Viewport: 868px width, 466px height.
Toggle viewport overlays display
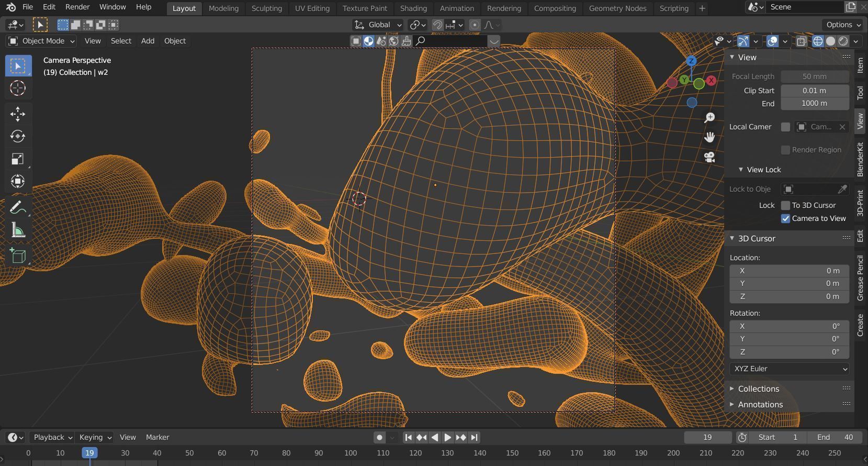772,41
